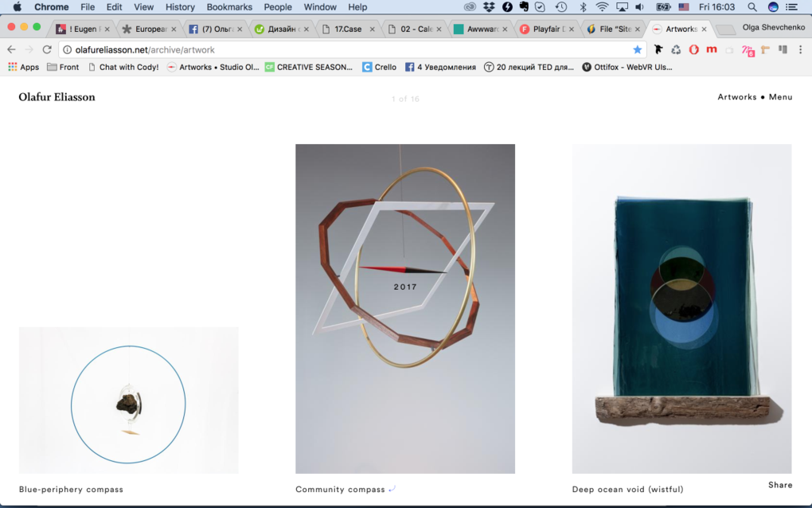The height and width of the screenshot is (508, 812).
Task: Open the Apps grid in bookmarks bar
Action: click(23, 68)
